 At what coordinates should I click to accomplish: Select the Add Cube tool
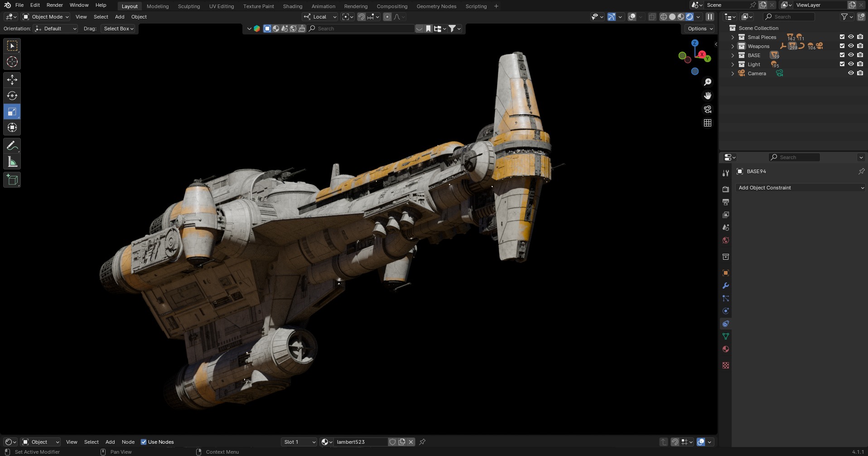pyautogui.click(x=12, y=180)
